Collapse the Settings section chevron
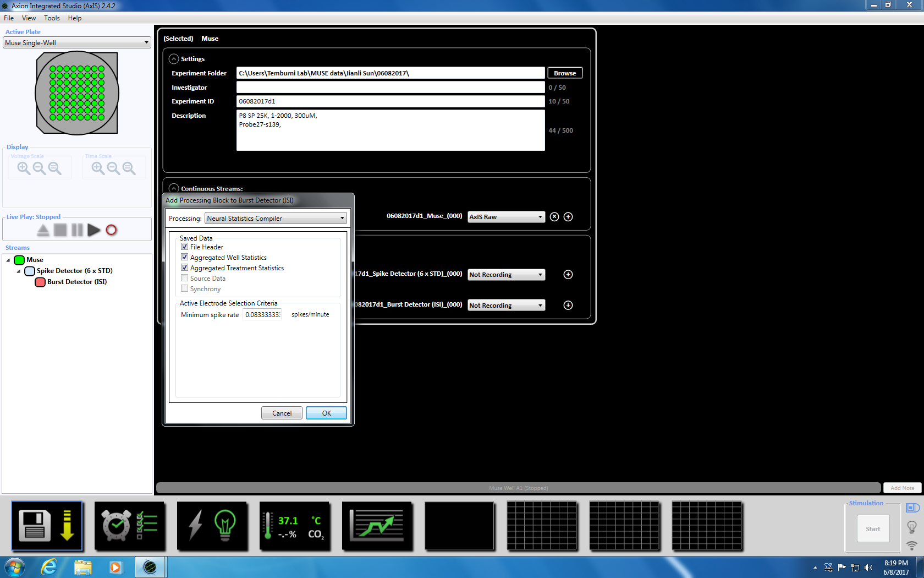This screenshot has height=578, width=924. point(174,59)
